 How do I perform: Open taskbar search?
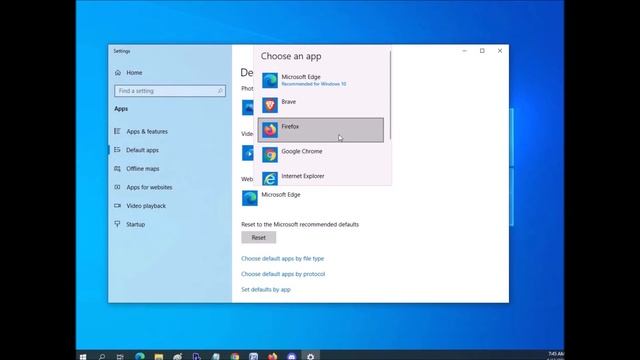(x=102, y=357)
